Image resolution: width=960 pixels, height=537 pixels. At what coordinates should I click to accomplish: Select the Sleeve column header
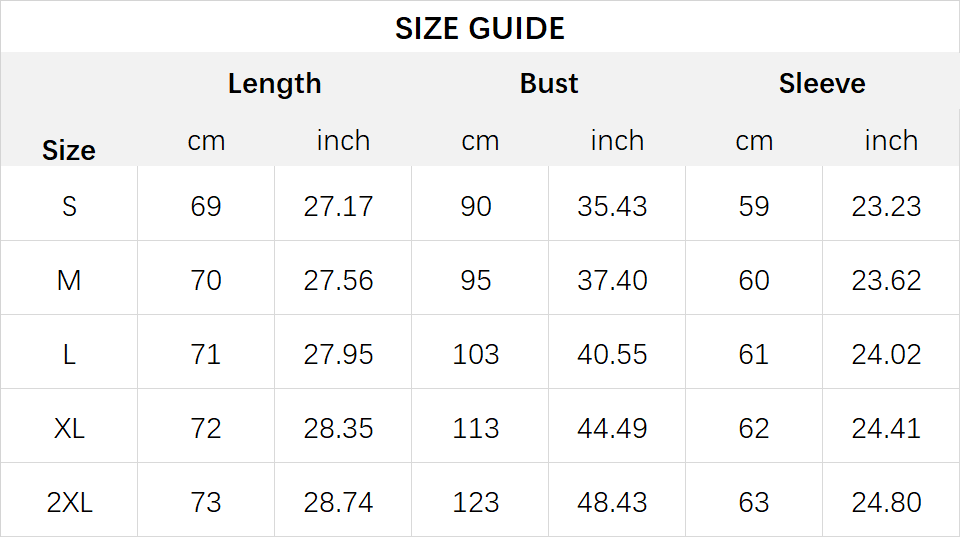point(822,83)
